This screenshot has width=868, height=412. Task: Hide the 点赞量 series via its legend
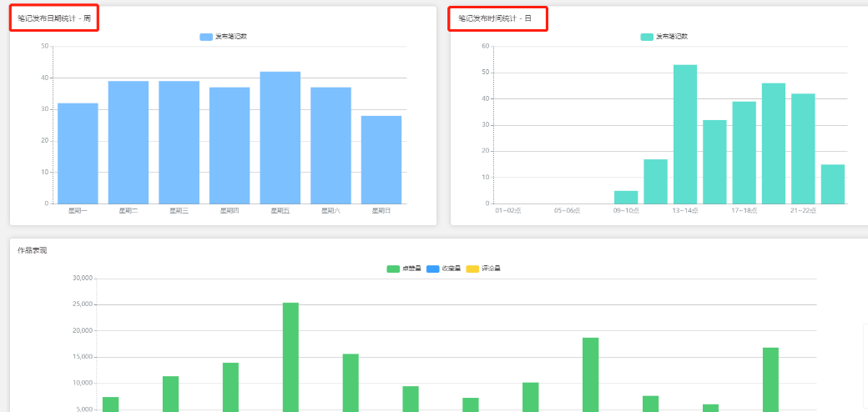point(404,269)
